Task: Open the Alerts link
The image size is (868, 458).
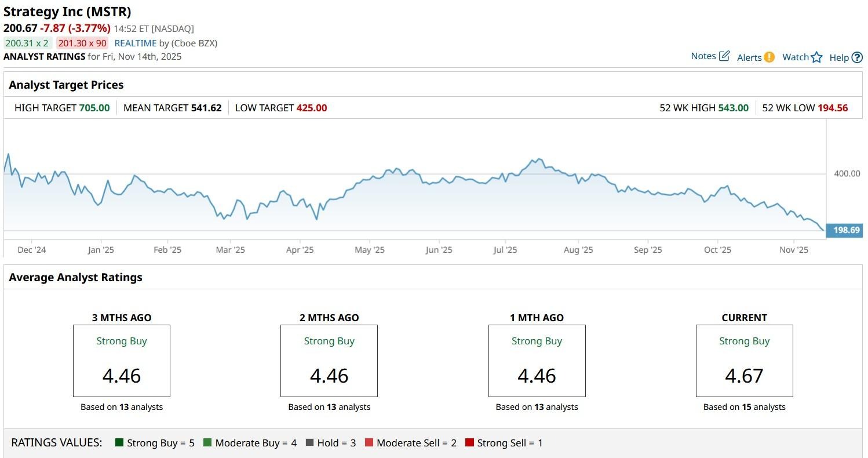Action: click(x=749, y=57)
